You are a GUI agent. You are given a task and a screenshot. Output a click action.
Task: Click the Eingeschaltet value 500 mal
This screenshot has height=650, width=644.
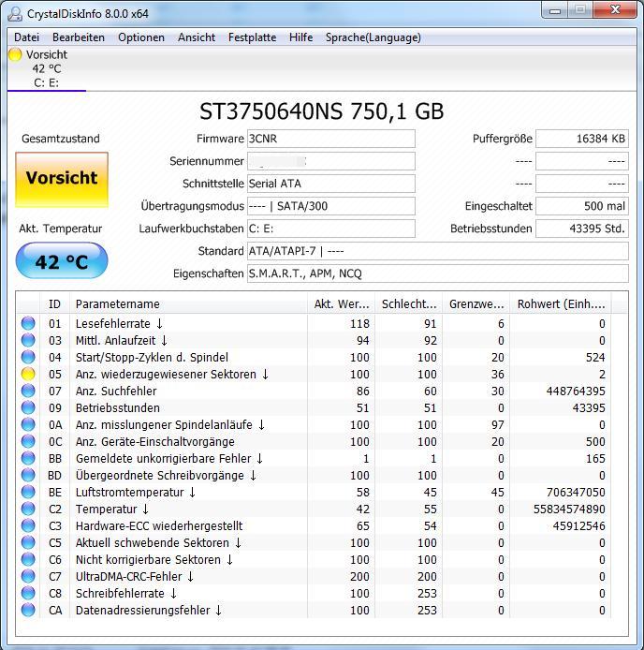(x=582, y=206)
